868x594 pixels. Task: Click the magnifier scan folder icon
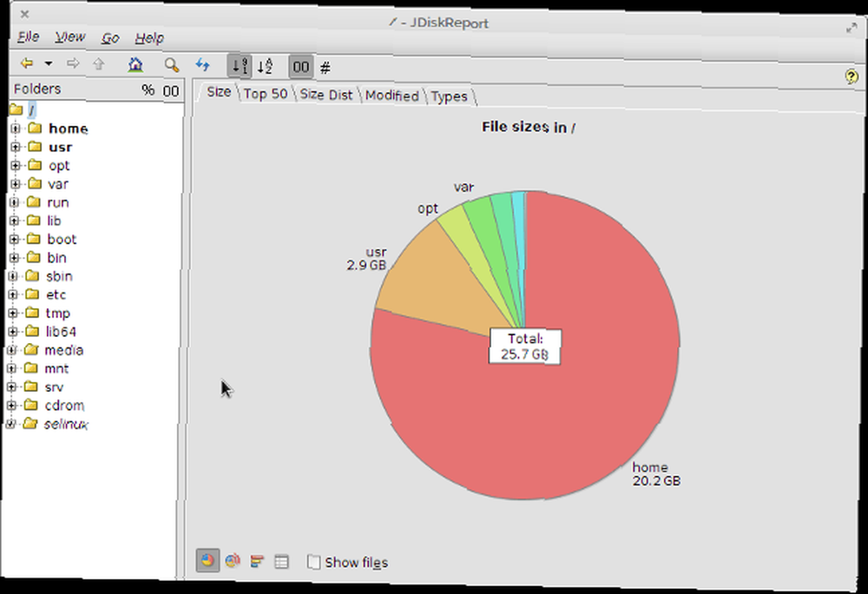coord(172,65)
